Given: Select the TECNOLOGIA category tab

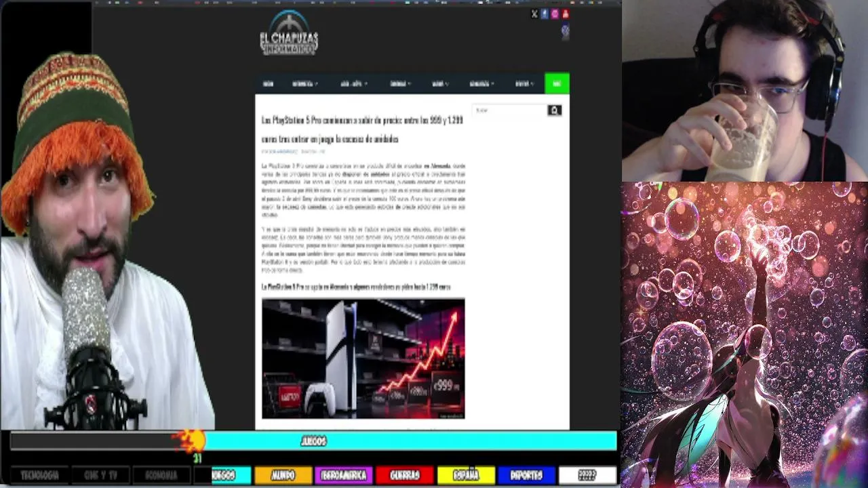Looking at the screenshot, I should [40, 475].
